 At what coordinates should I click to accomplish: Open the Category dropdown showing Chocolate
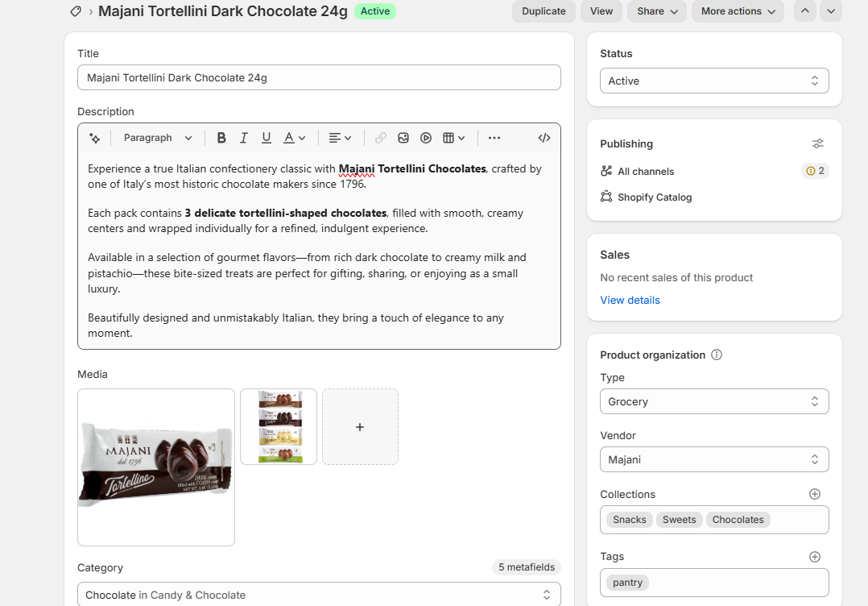tap(319, 595)
